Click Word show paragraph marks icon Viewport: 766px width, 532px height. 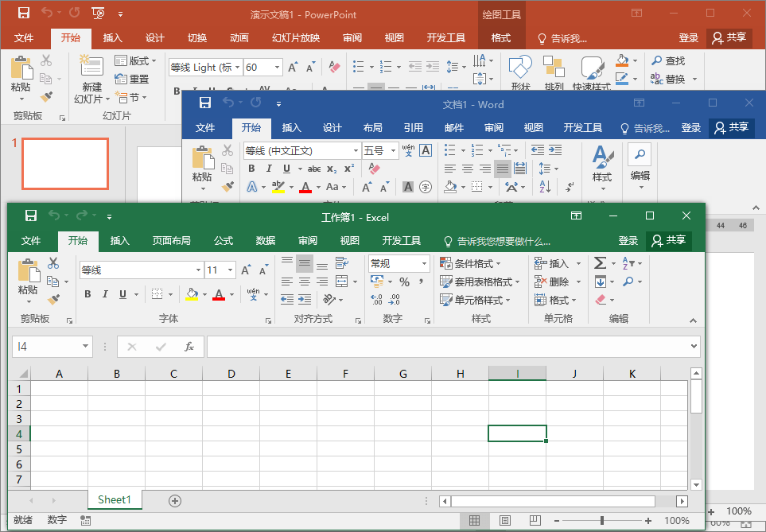(x=570, y=187)
